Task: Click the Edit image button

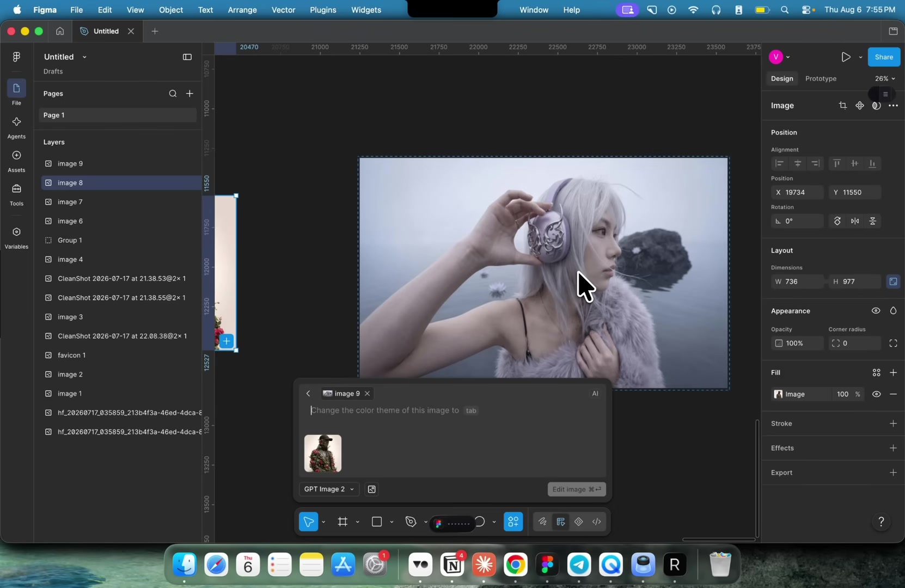Action: coord(577,489)
